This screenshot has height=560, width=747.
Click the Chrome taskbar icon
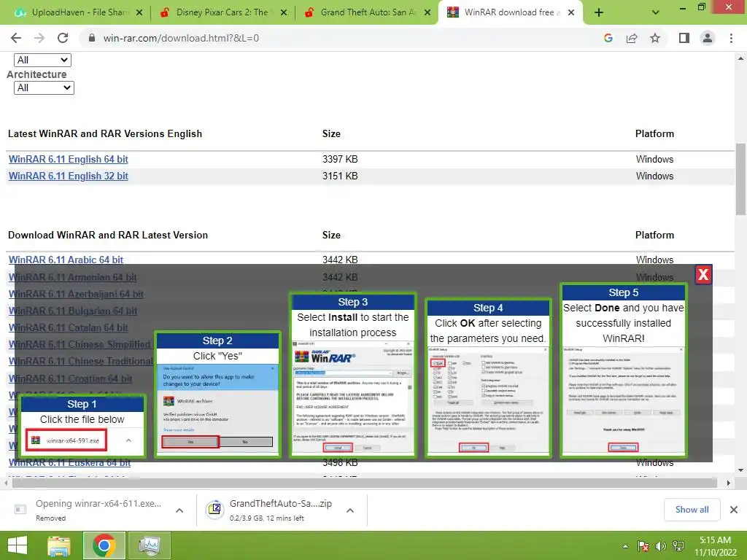point(104,545)
